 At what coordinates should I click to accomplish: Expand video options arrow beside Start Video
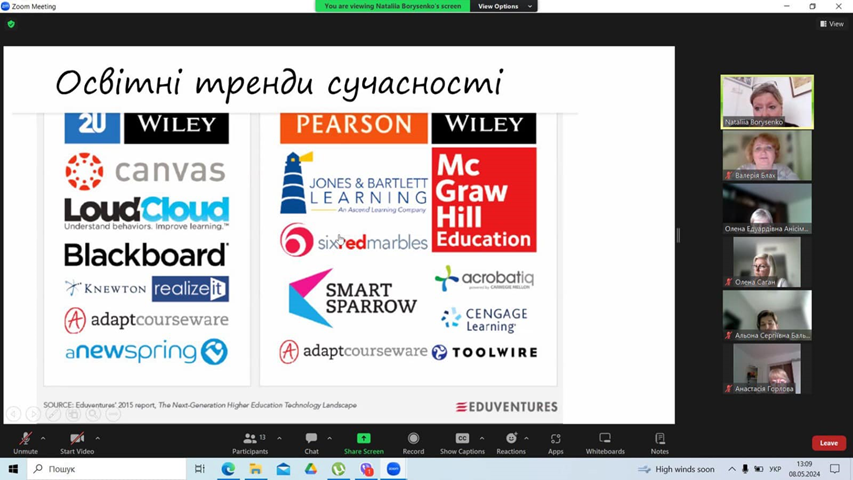[97, 438]
